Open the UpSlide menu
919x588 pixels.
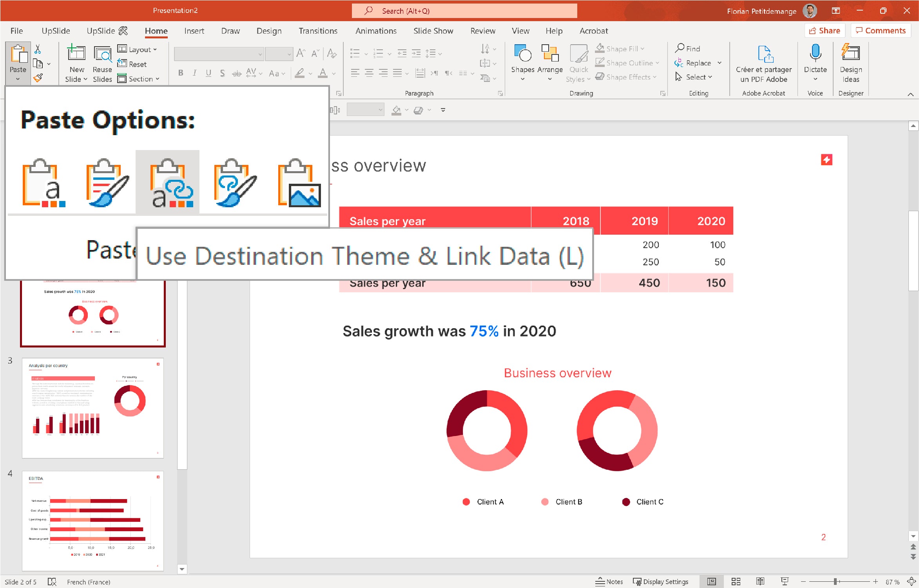[x=55, y=31]
